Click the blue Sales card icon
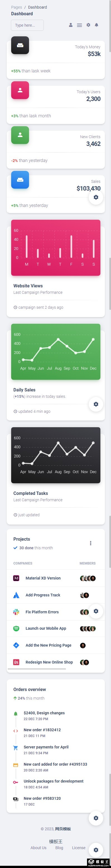 click(x=20, y=179)
